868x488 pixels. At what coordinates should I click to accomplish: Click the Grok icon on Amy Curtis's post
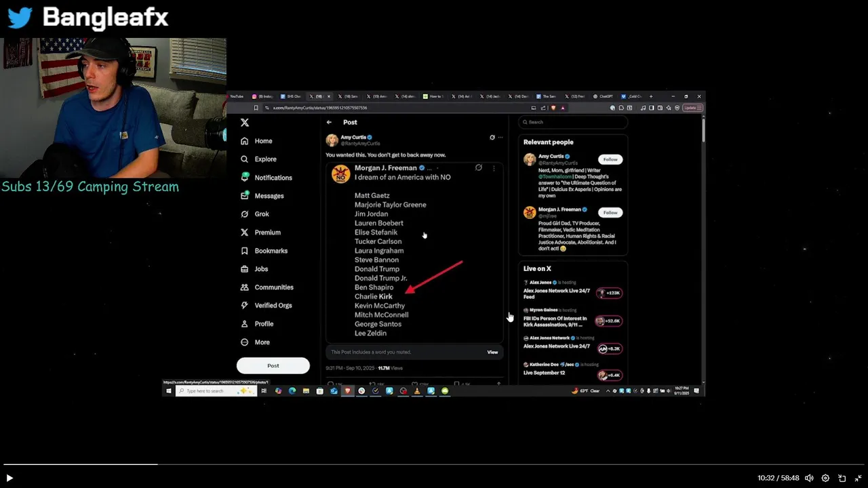point(492,138)
